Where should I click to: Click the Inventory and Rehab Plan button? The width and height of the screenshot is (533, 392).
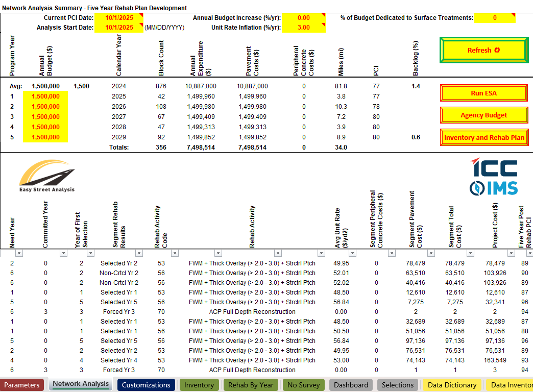click(x=483, y=137)
